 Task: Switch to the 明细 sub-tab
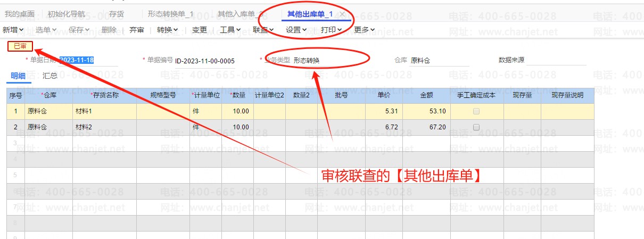pyautogui.click(x=18, y=76)
